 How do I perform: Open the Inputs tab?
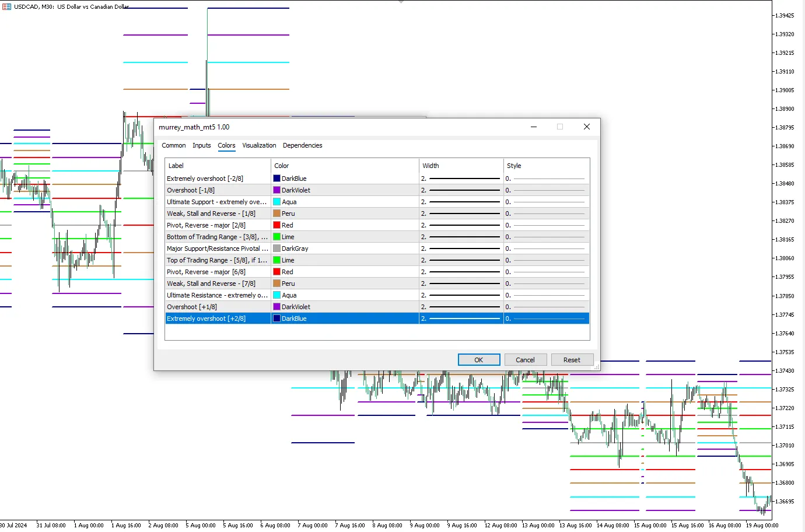(202, 145)
